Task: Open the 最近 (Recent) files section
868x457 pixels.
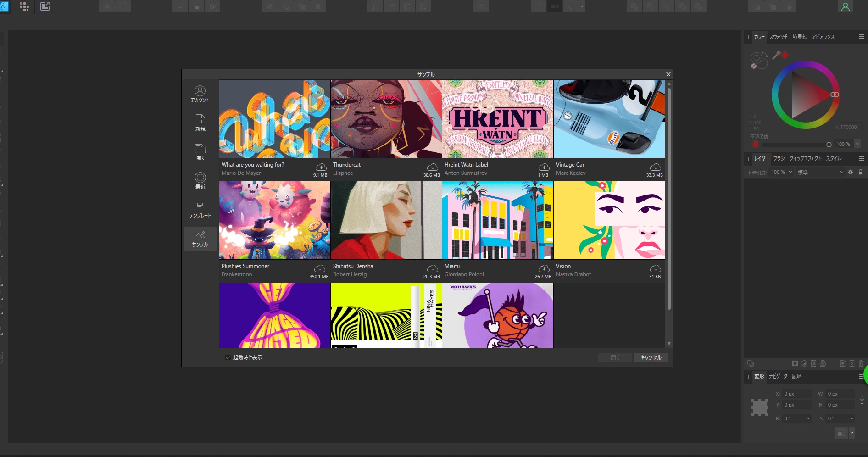Action: coord(200,180)
